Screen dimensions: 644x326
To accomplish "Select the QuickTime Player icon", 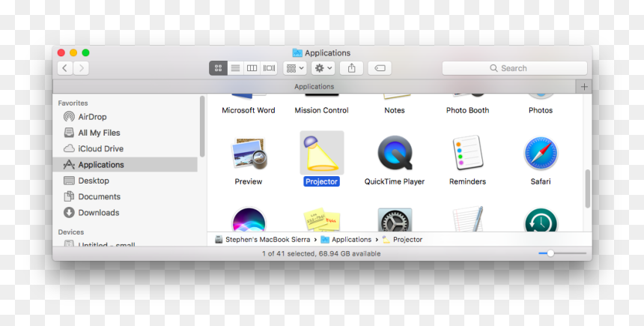I will (x=395, y=153).
